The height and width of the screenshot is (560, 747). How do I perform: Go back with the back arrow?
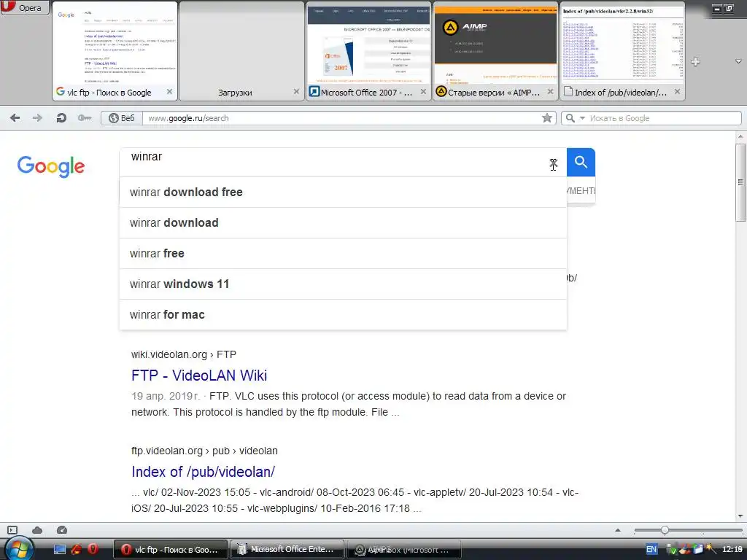15,118
